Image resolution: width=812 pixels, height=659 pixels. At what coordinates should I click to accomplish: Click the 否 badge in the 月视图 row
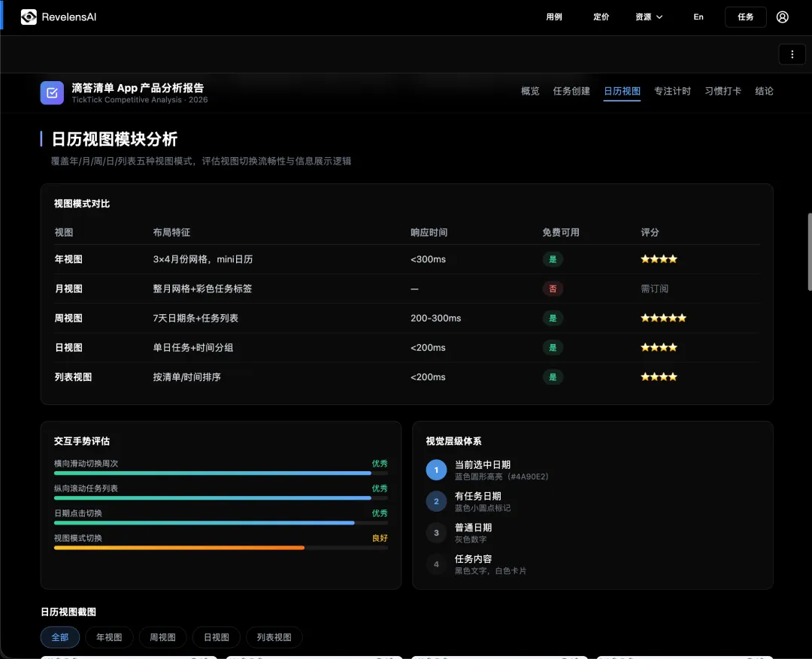[553, 289]
